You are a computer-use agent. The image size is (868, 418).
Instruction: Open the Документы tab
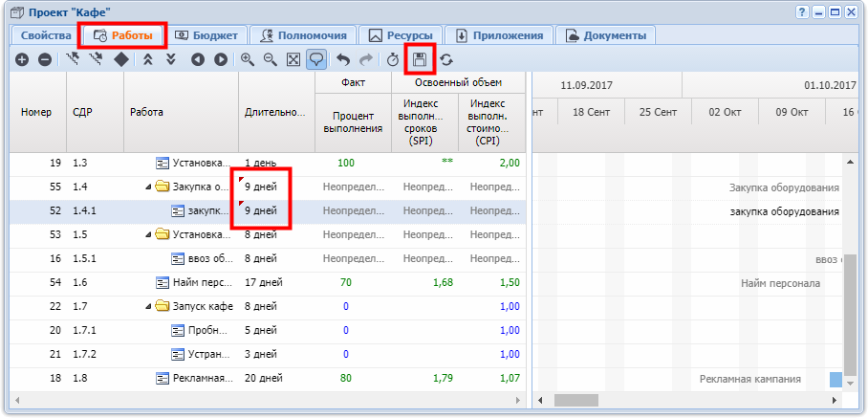[x=606, y=36]
